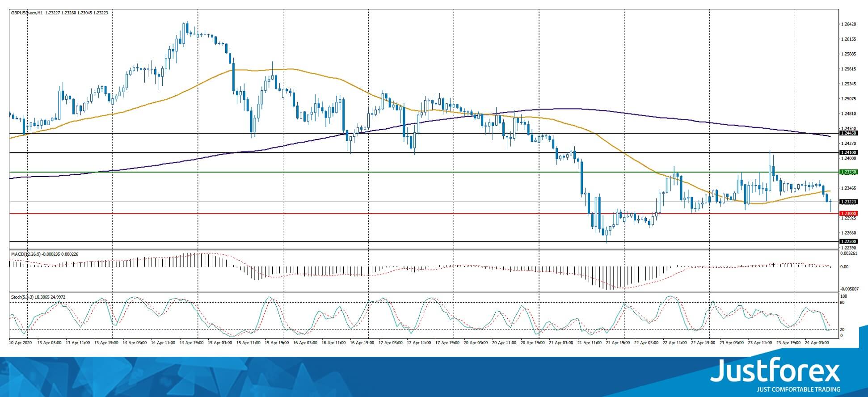The image size is (868, 397).
Task: Click the 1.25615 price axis label
Action: [848, 69]
